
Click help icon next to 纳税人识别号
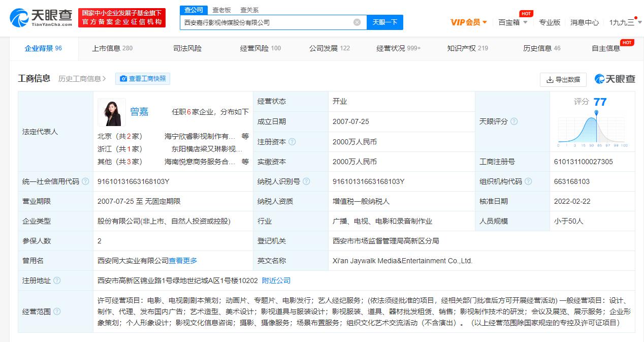click(x=306, y=181)
